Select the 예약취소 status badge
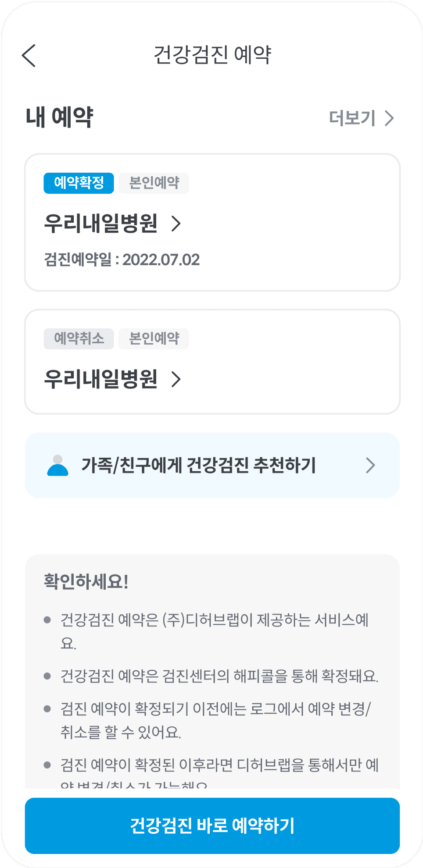 [x=79, y=338]
